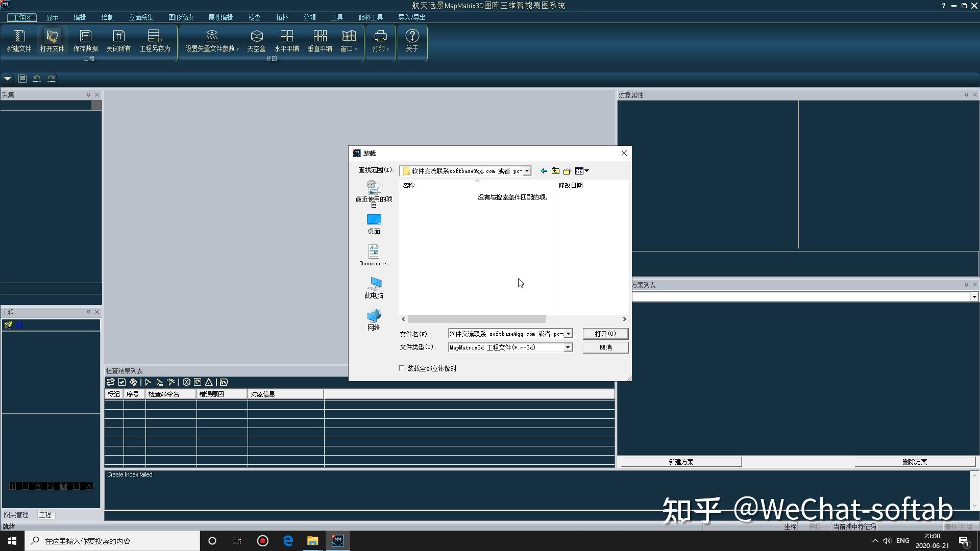The width and height of the screenshot is (980, 551).
Task: Click the swap arrows icon in check results toolbar
Action: pos(110,382)
